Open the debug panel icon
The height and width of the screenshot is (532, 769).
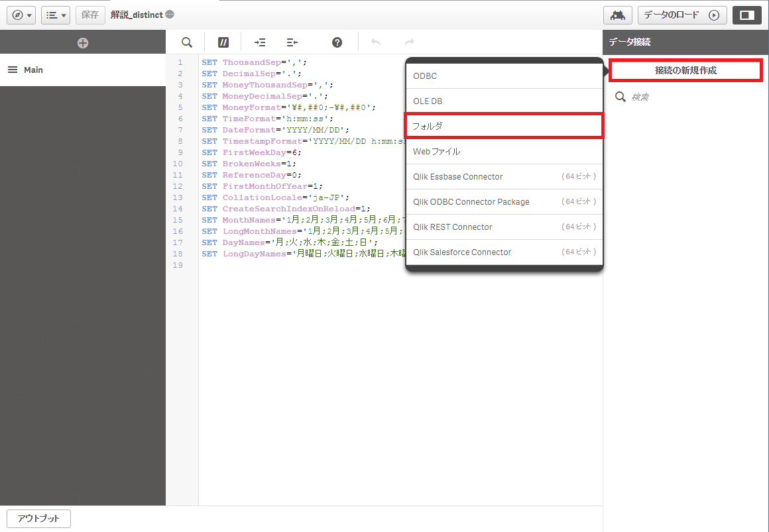[x=617, y=15]
